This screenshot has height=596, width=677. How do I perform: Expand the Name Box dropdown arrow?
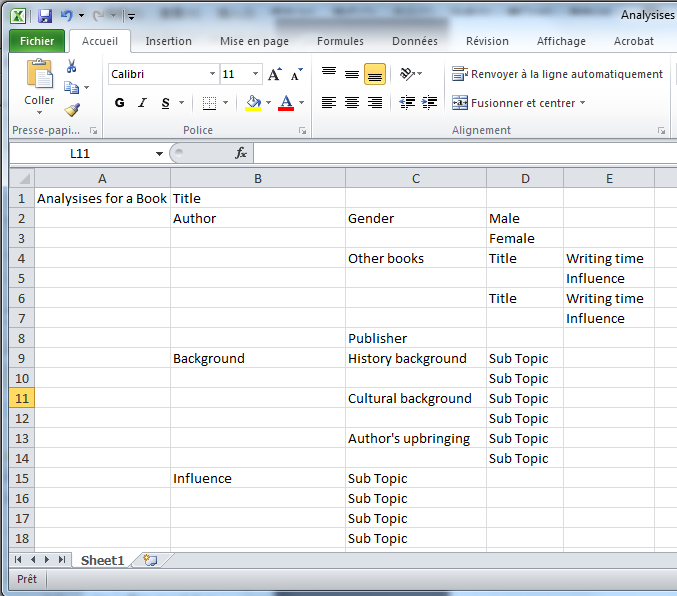click(x=159, y=154)
